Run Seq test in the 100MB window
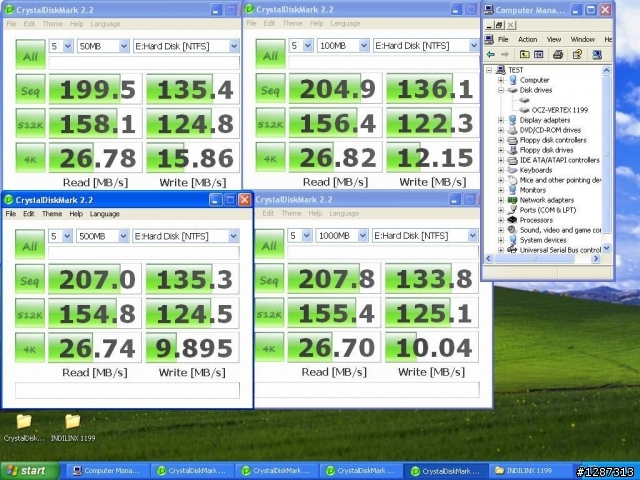The image size is (640, 480). pyautogui.click(x=270, y=89)
